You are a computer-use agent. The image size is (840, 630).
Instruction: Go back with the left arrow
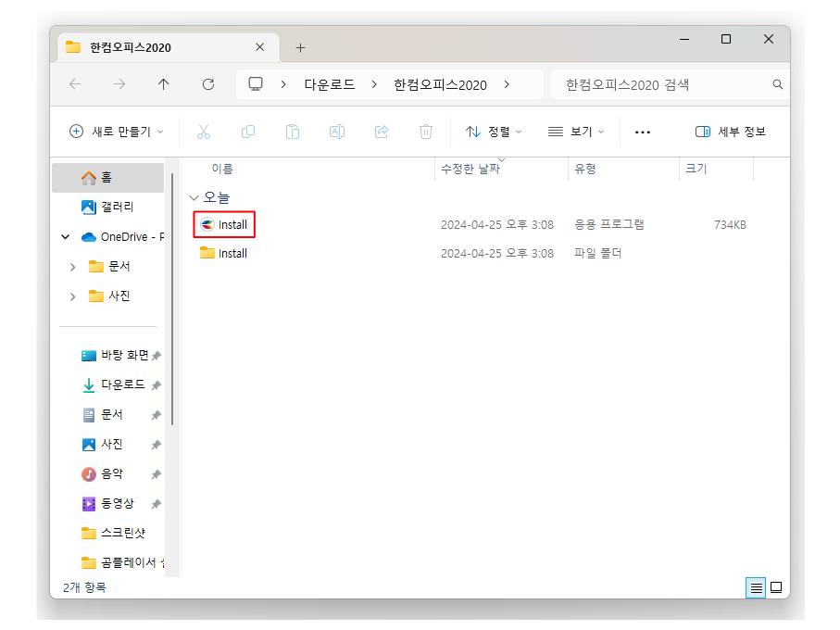[75, 84]
